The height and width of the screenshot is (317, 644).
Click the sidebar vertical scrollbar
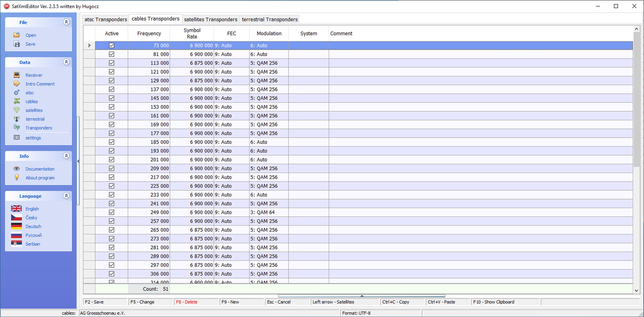click(x=78, y=161)
